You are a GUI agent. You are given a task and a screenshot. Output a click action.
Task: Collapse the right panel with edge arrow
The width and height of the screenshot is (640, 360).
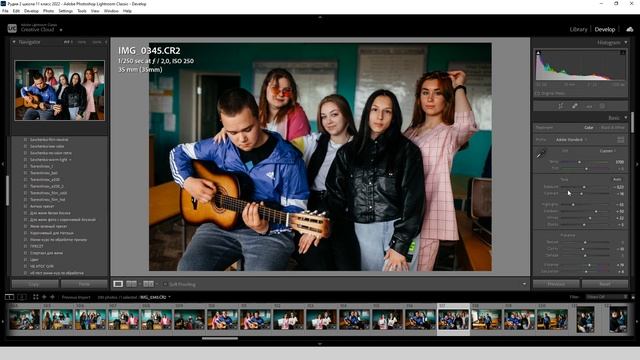coord(637,164)
